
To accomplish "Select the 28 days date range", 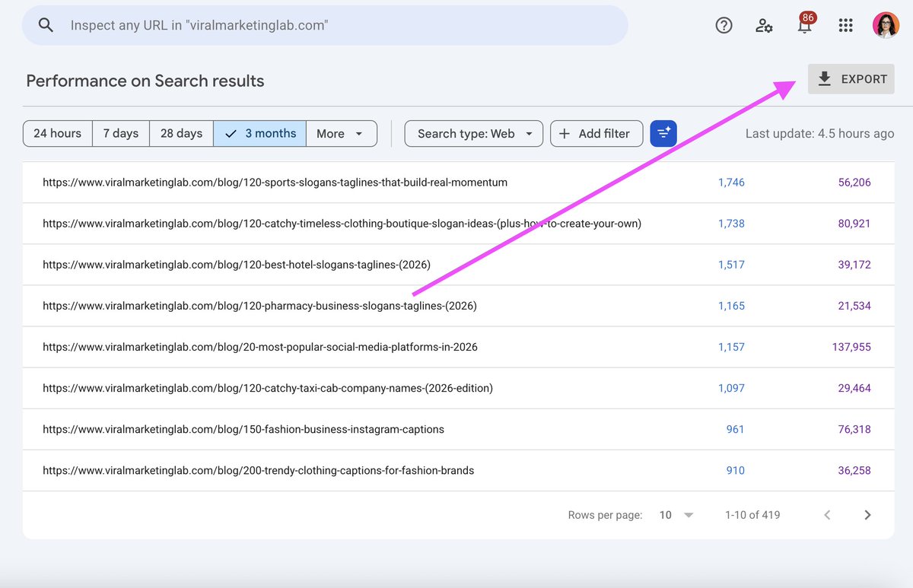I will [181, 133].
